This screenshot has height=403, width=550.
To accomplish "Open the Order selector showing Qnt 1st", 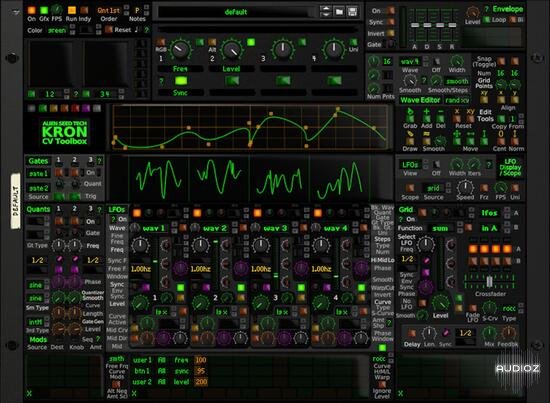I will (x=109, y=11).
